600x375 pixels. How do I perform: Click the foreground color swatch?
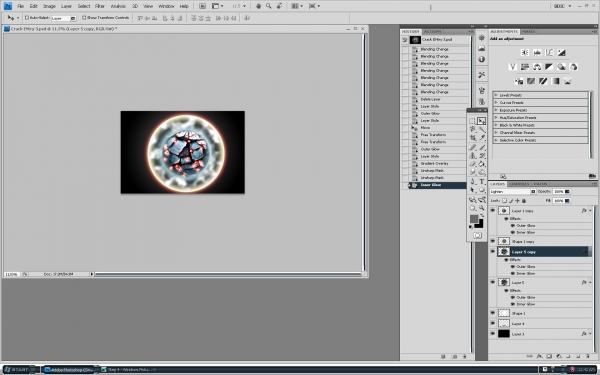[474, 218]
